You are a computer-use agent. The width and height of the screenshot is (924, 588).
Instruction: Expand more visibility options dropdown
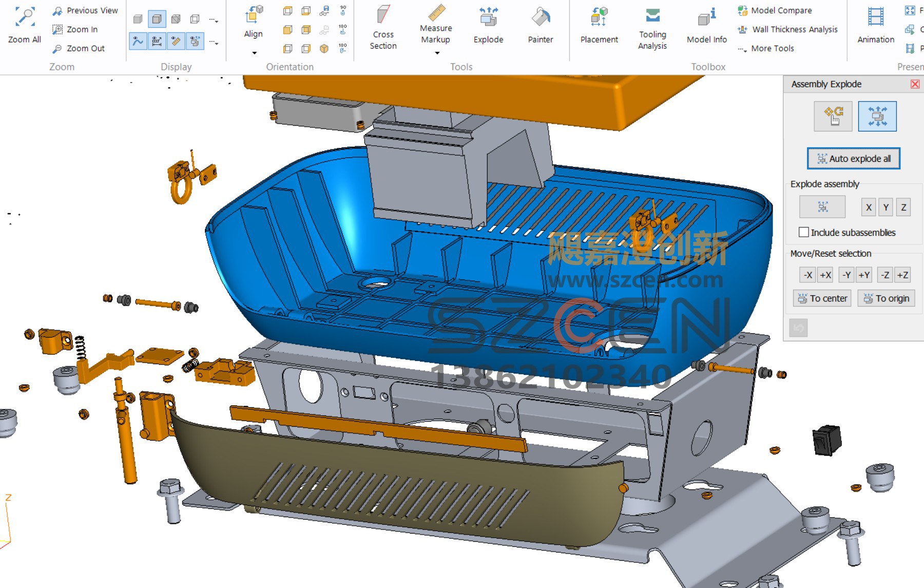[x=214, y=43]
